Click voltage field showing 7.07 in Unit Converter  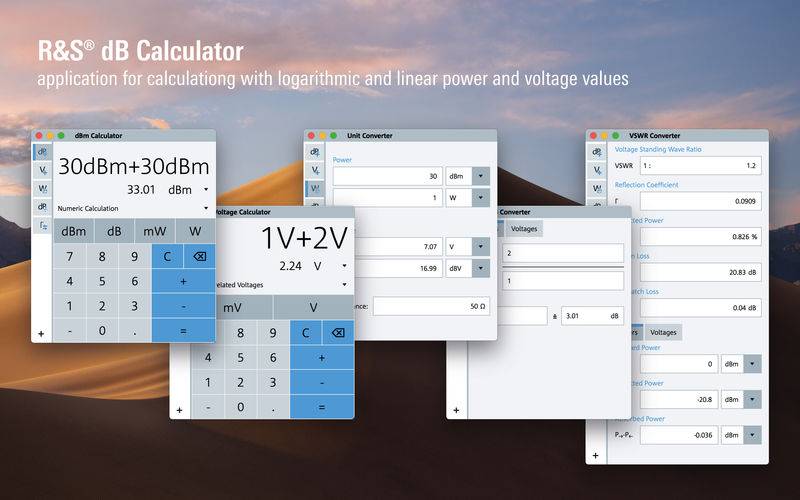399,246
